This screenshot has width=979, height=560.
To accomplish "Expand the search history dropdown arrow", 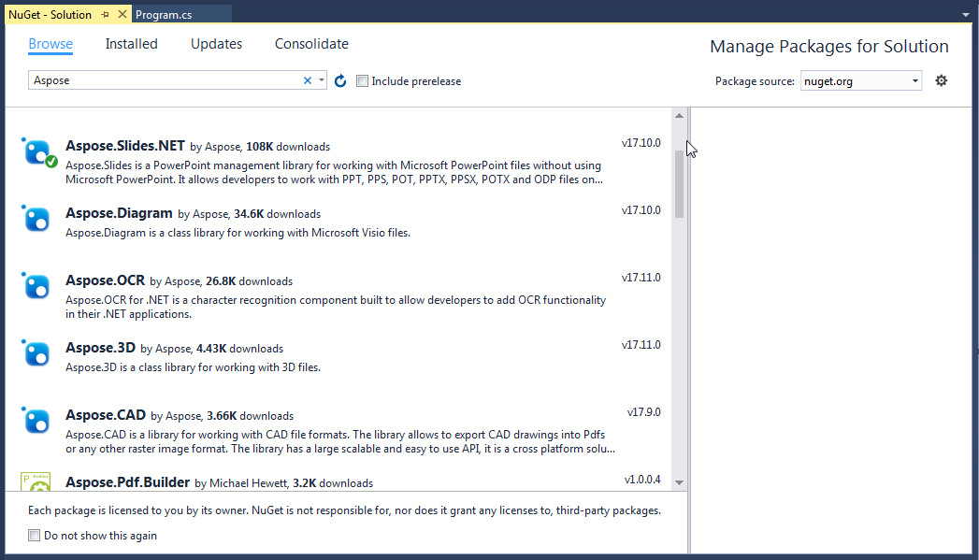I will point(321,80).
